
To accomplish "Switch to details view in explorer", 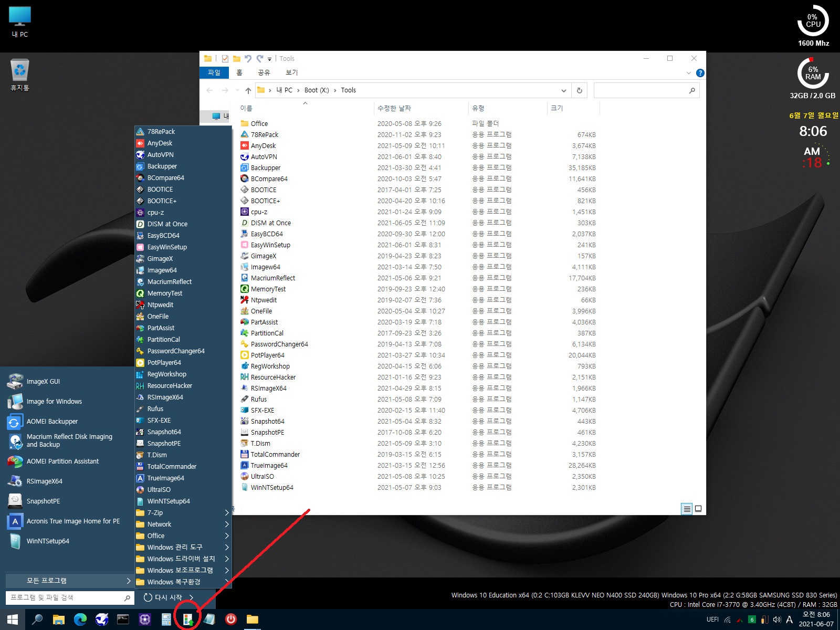I will [687, 509].
